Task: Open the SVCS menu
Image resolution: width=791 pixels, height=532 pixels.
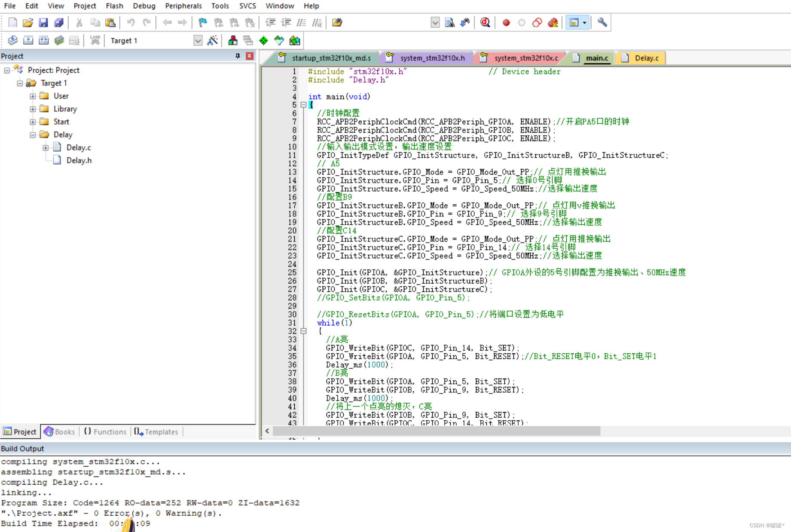Action: pos(247,6)
